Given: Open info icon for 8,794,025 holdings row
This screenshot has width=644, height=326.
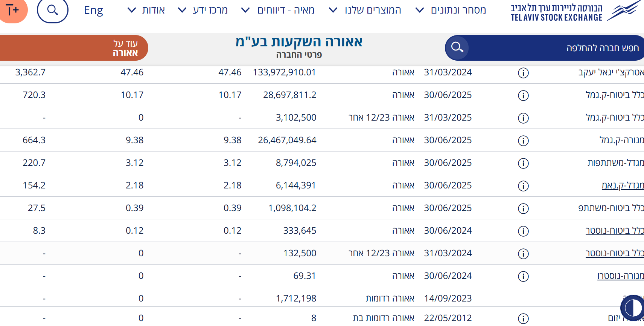Looking at the screenshot, I should [x=523, y=163].
